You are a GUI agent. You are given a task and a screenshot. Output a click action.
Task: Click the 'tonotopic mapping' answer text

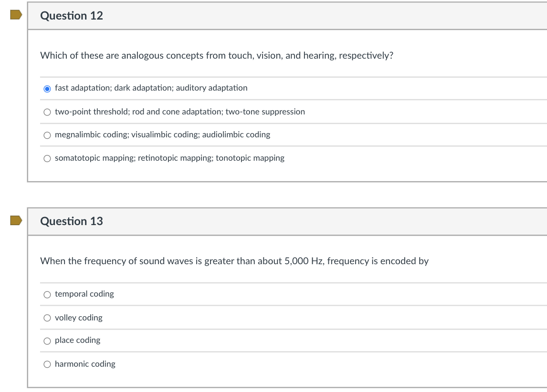[x=252, y=158]
